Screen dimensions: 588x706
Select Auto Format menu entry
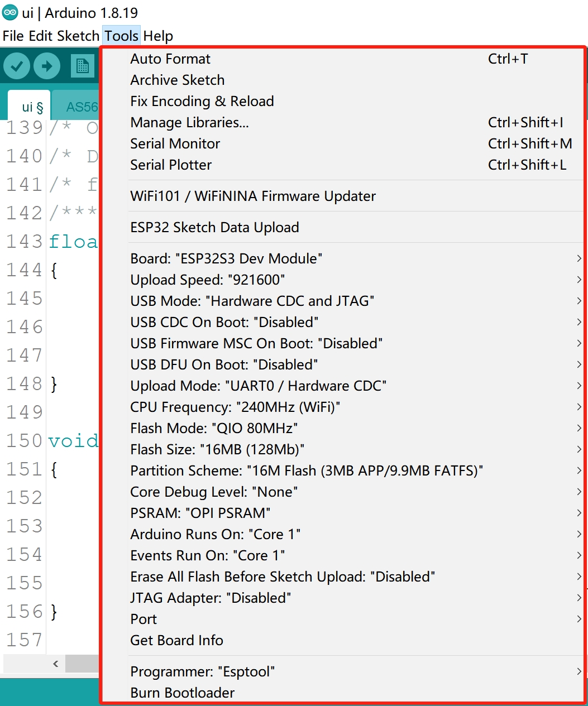click(x=342, y=59)
